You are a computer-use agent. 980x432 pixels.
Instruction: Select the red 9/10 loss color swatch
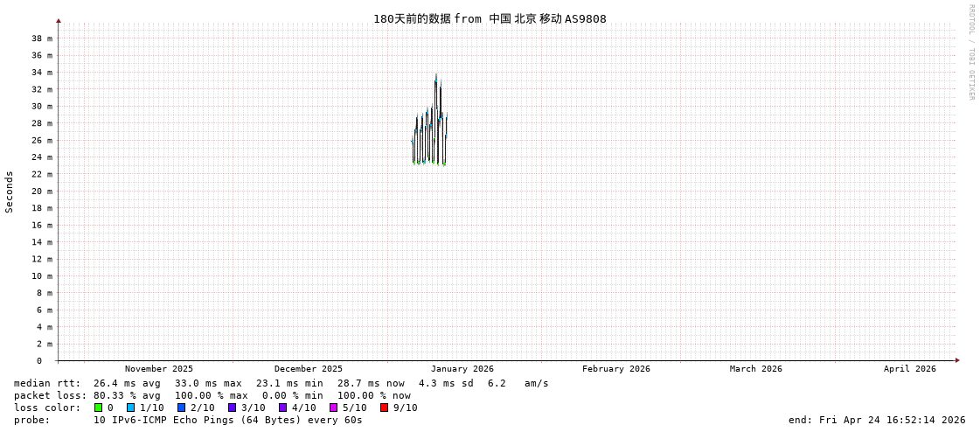pyautogui.click(x=385, y=408)
